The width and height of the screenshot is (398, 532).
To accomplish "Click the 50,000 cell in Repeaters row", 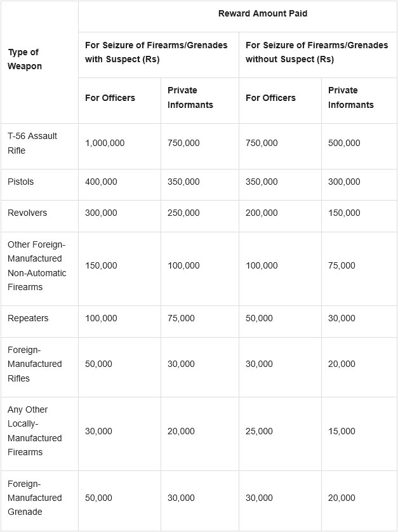I will coord(259,318).
